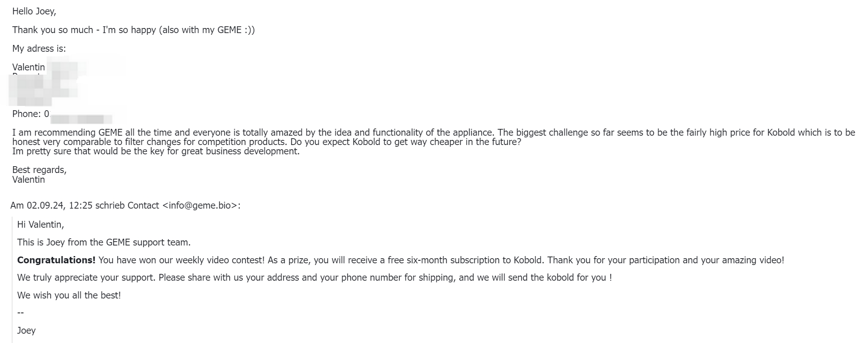Image resolution: width=868 pixels, height=343 pixels.
Task: Click the 'Phone:' label
Action: point(27,114)
